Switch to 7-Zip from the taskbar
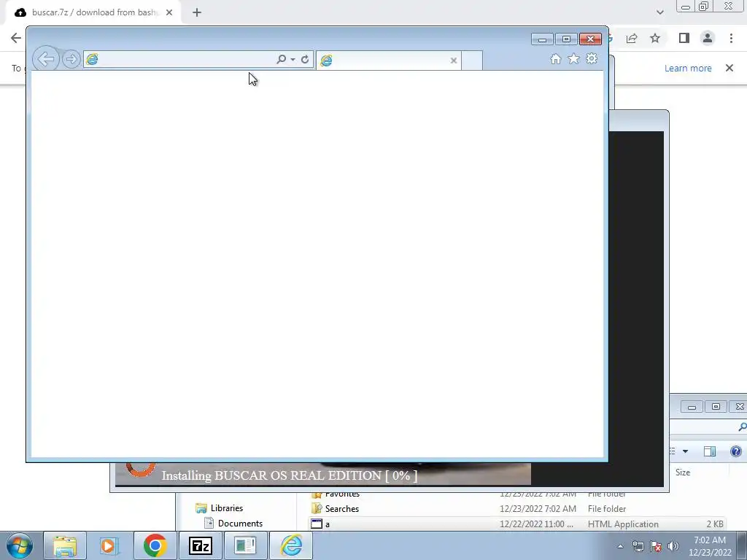The width and height of the screenshot is (747, 560). coord(200,545)
